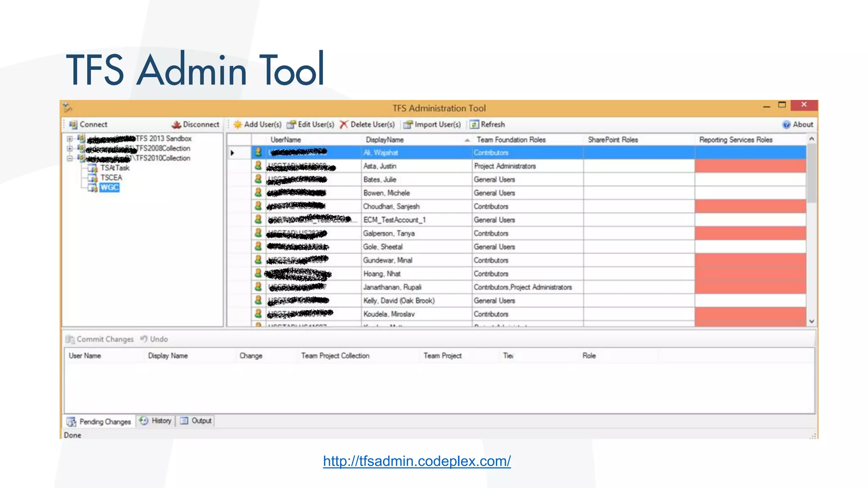Click the Edit User(s) icon
The image size is (868, 488).
point(291,125)
